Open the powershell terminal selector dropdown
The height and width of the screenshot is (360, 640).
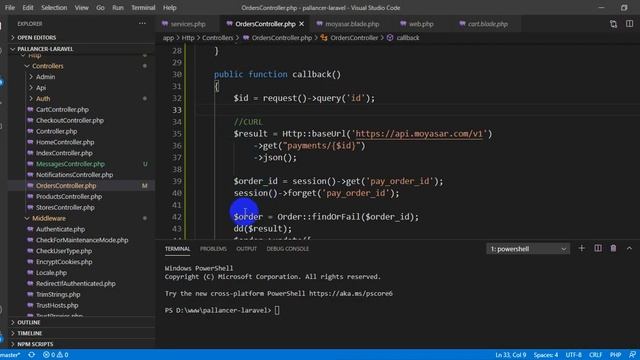pyautogui.click(x=528, y=249)
